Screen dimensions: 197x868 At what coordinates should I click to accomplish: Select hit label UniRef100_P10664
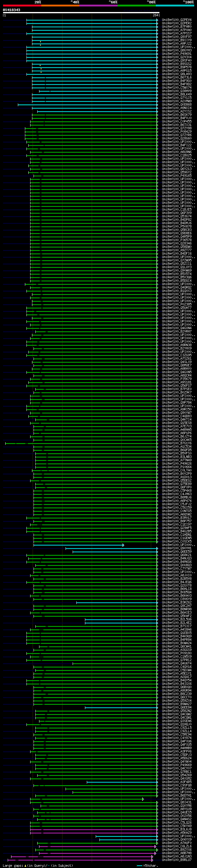coord(176,467)
